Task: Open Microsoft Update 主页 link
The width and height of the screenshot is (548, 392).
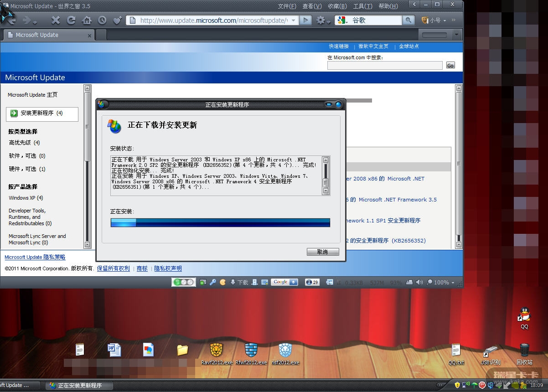Action: tap(33, 95)
